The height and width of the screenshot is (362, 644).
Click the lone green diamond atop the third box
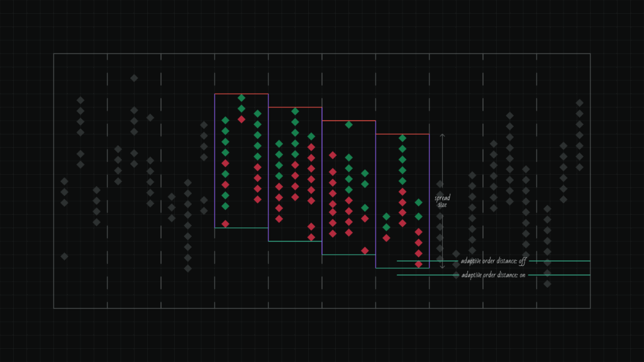[349, 124]
